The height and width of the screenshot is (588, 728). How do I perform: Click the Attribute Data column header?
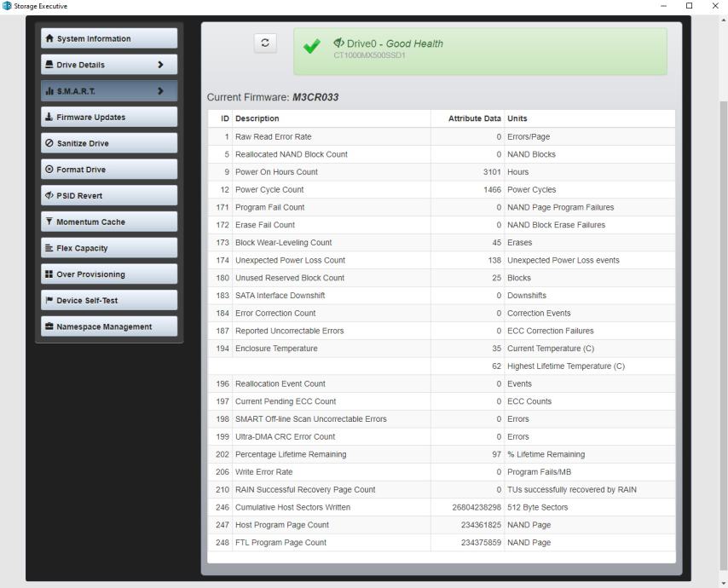pos(475,118)
